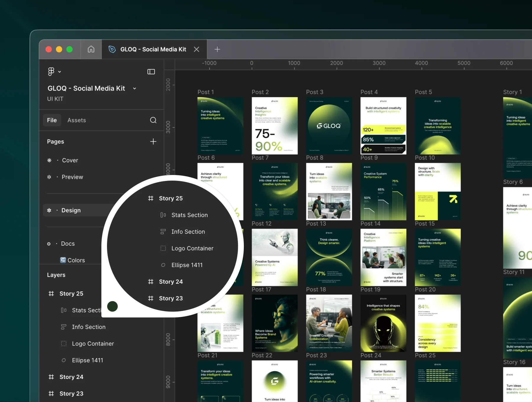
Task: Select the Post 4 stats frame
Action: [383, 126]
